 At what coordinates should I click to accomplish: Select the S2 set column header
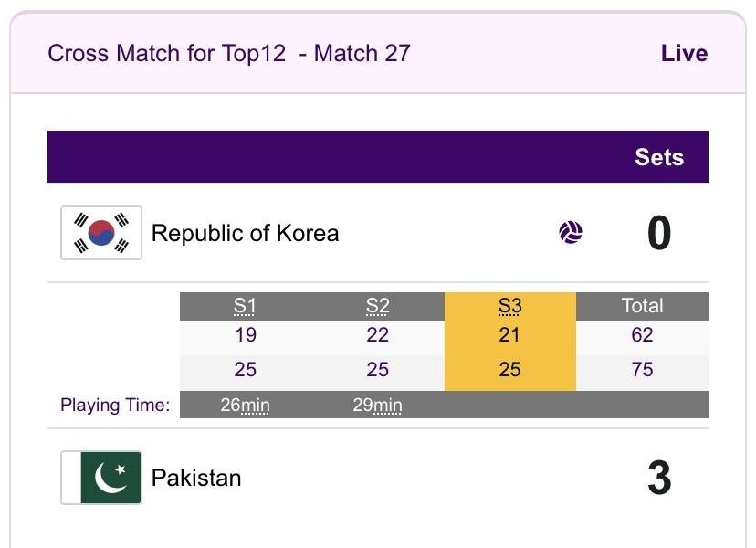click(x=377, y=306)
